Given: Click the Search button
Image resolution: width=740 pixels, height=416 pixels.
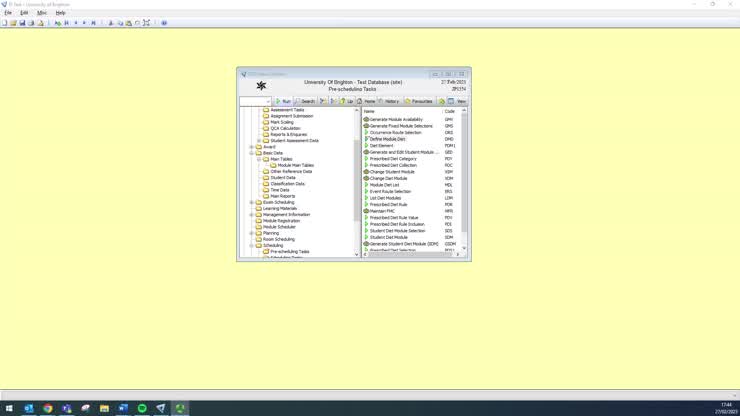Looking at the screenshot, I should pos(305,101).
